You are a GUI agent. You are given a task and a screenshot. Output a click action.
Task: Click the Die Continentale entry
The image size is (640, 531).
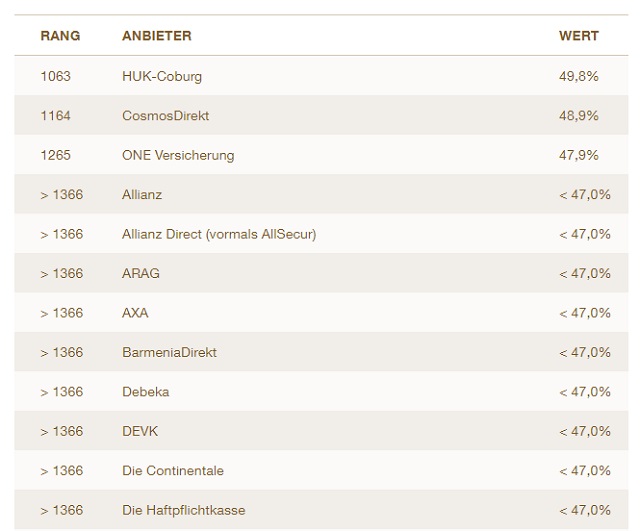pyautogui.click(x=172, y=470)
